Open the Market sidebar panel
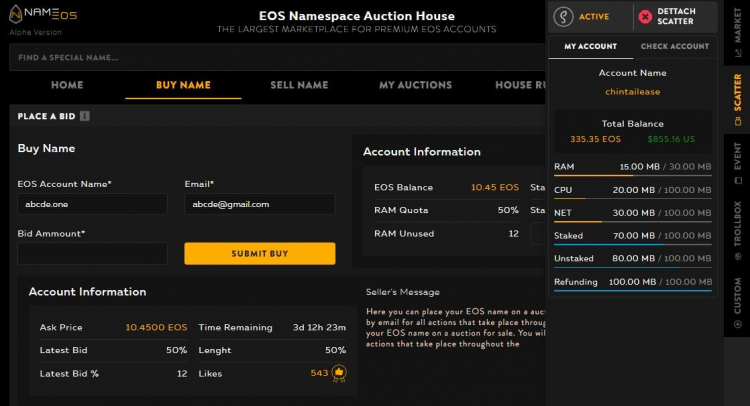This screenshot has width=750, height=406. tap(737, 30)
